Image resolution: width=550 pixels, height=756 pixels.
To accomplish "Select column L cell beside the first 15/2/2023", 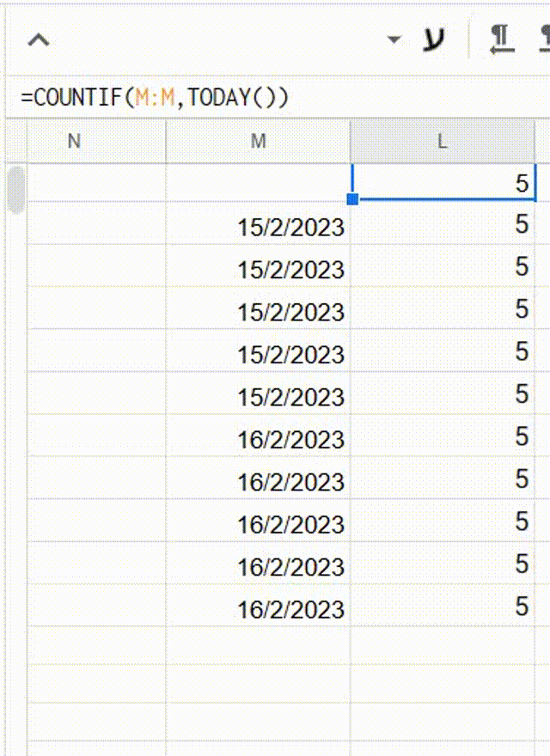I will (x=442, y=225).
